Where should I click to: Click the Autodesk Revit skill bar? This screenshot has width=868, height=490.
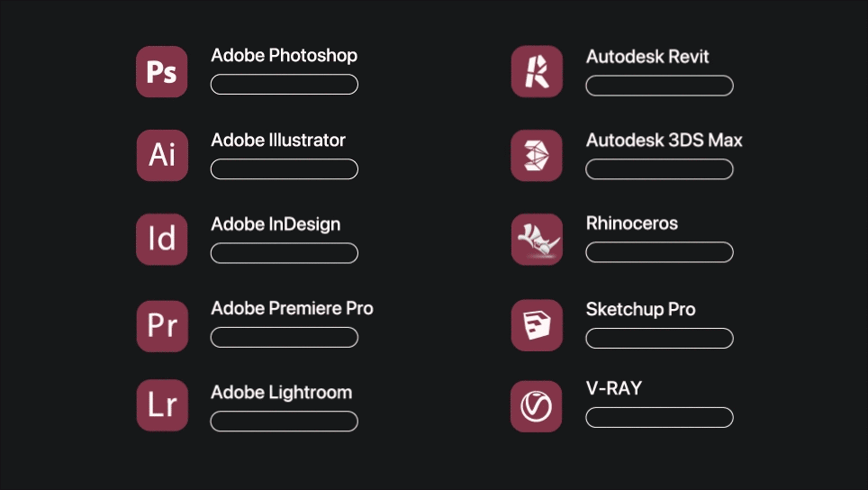point(660,86)
